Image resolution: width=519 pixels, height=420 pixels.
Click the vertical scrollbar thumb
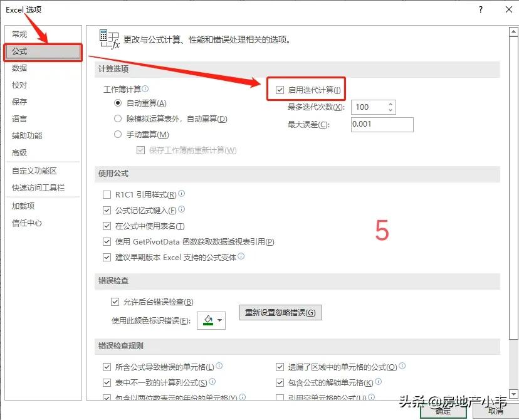coord(513,188)
